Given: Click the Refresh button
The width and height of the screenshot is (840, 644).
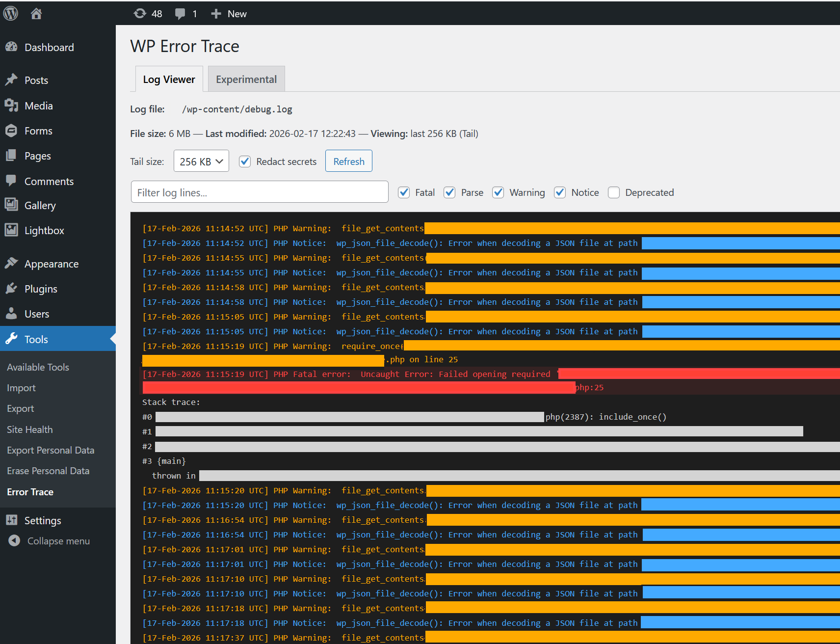Looking at the screenshot, I should click(x=348, y=161).
